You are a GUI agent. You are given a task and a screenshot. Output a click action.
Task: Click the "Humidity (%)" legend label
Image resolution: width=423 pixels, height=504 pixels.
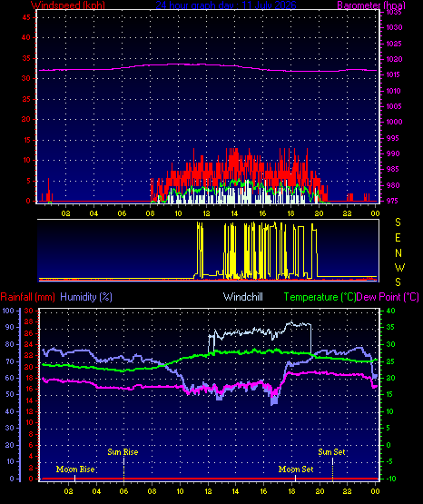86,297
